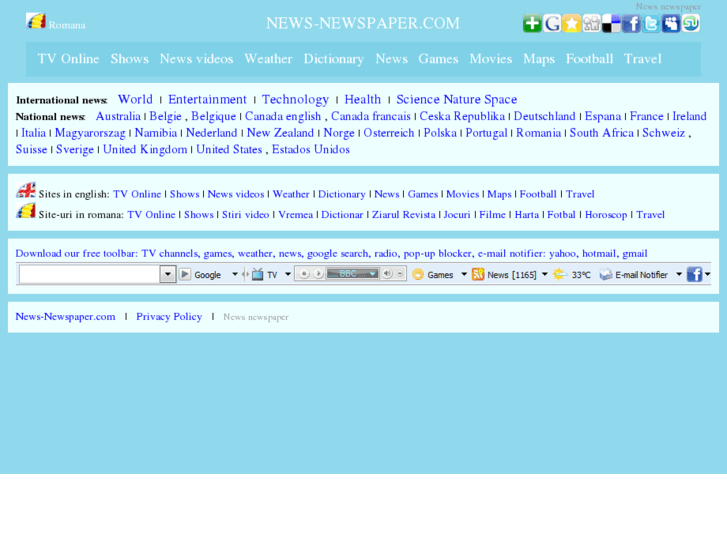Open Travel in the top navigation bar
This screenshot has height=545, width=727.
642,59
